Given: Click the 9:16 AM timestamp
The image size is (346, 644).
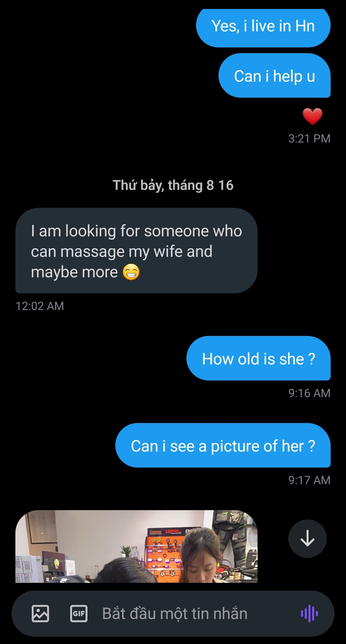Looking at the screenshot, I should [x=309, y=393].
